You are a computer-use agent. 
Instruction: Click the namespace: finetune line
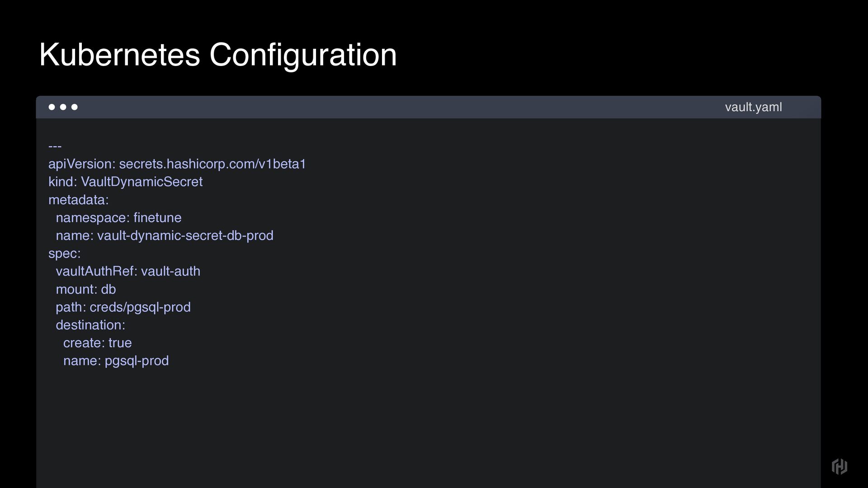(118, 217)
